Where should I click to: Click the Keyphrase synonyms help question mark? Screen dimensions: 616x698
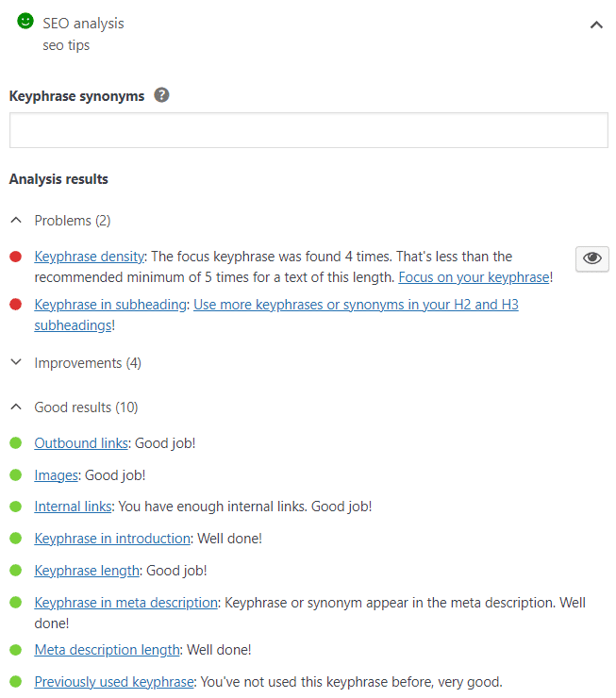point(161,95)
